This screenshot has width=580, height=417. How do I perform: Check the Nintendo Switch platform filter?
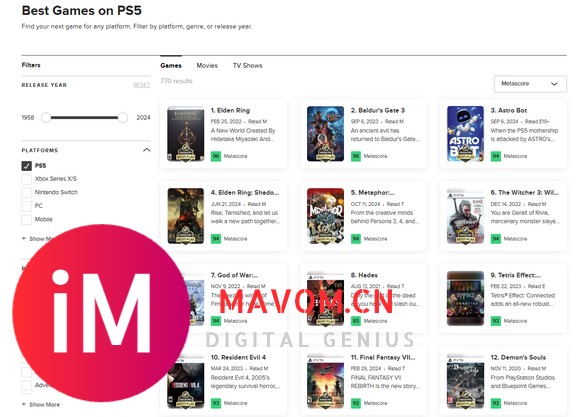coord(26,192)
